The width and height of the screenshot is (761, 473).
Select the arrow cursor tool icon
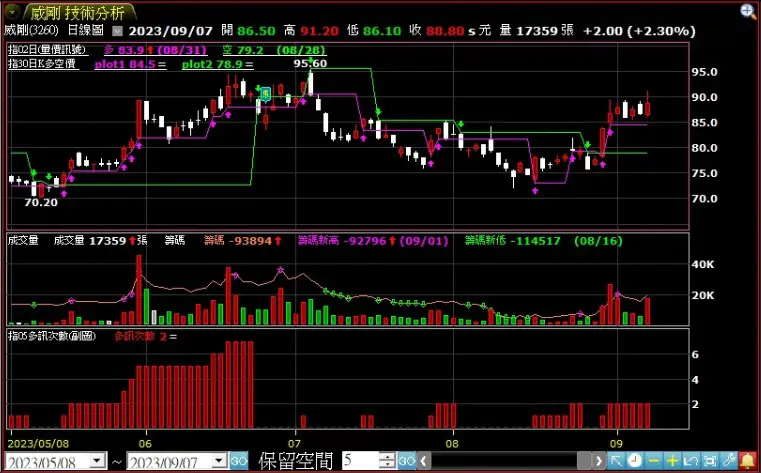[x=616, y=460]
